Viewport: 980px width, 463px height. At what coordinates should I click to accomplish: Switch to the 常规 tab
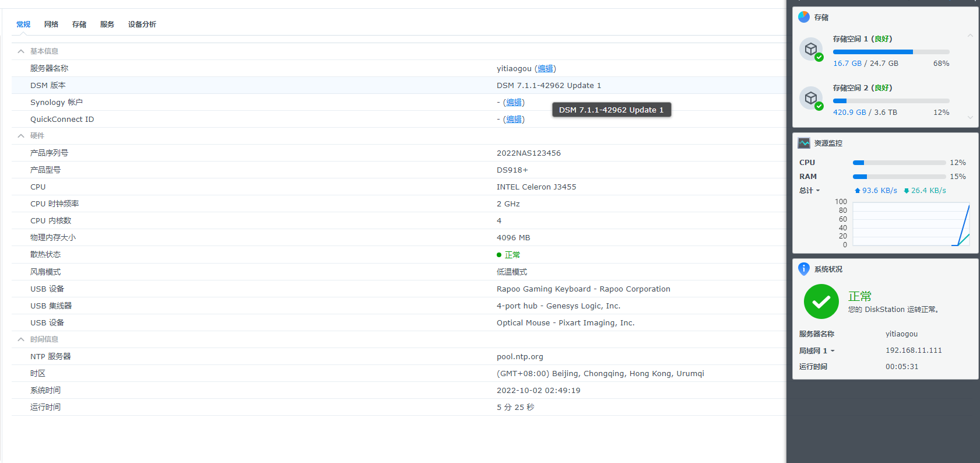point(23,24)
